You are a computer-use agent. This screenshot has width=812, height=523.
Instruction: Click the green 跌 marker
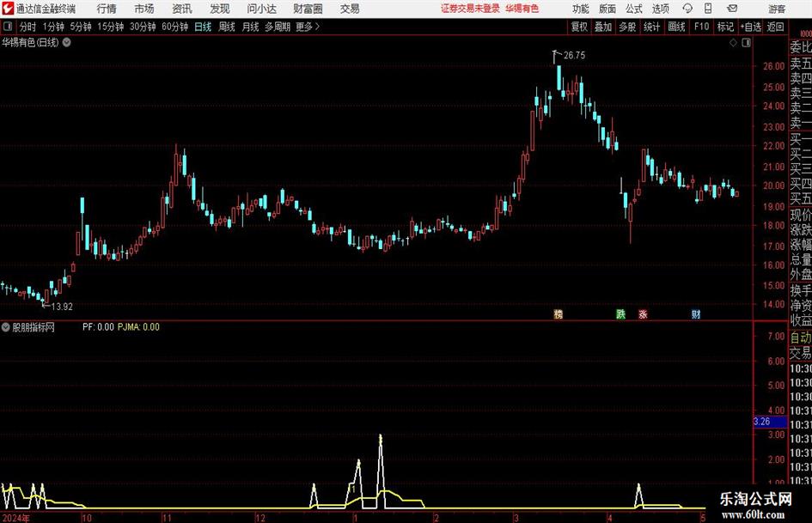click(621, 313)
